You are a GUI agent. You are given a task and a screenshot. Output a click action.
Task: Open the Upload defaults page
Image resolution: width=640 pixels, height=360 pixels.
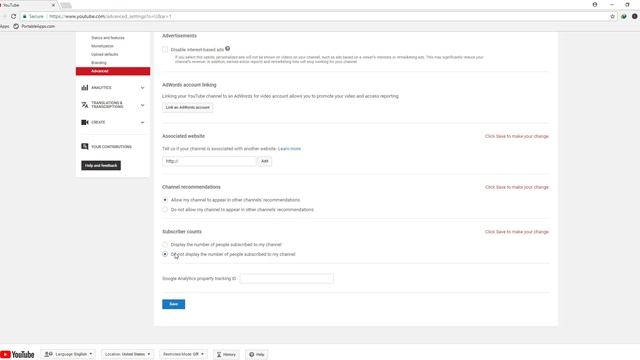[x=104, y=54]
